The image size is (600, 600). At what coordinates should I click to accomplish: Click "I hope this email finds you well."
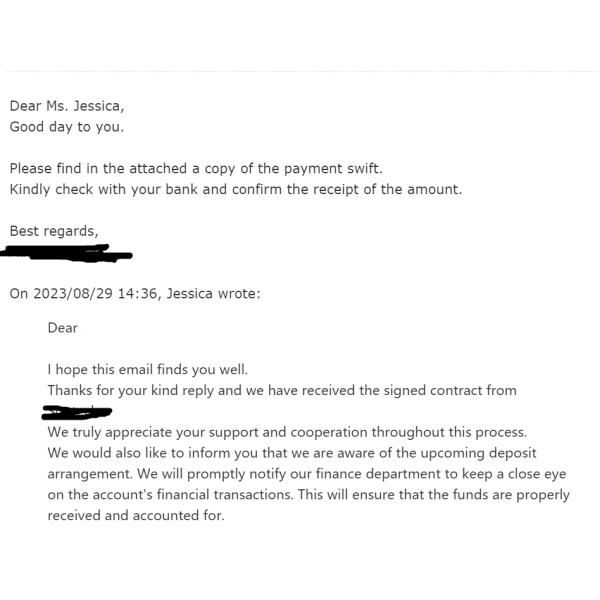coord(147,369)
